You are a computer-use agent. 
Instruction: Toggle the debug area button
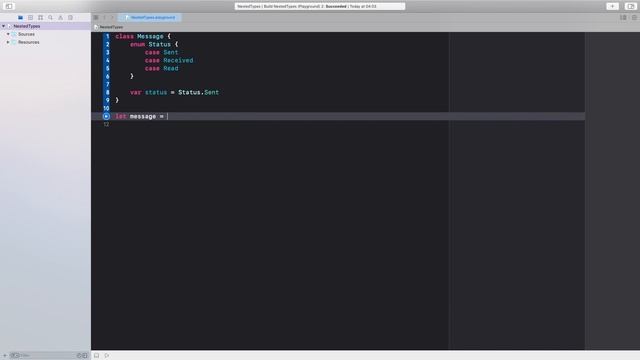[96, 356]
